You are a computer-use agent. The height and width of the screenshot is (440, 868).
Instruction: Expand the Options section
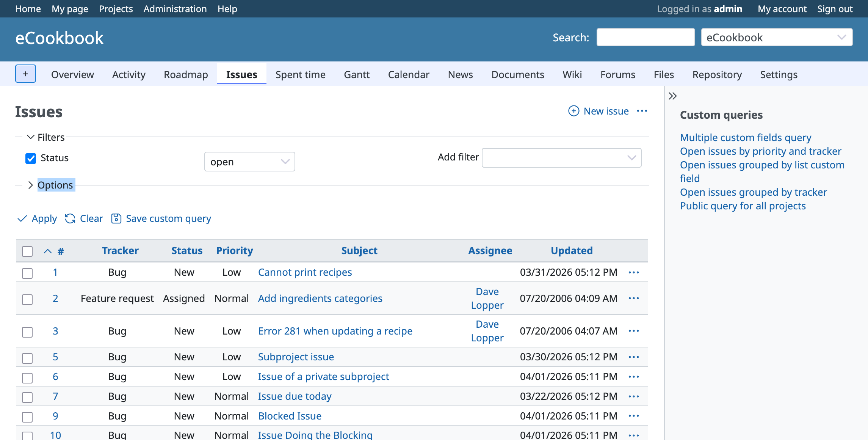(55, 185)
